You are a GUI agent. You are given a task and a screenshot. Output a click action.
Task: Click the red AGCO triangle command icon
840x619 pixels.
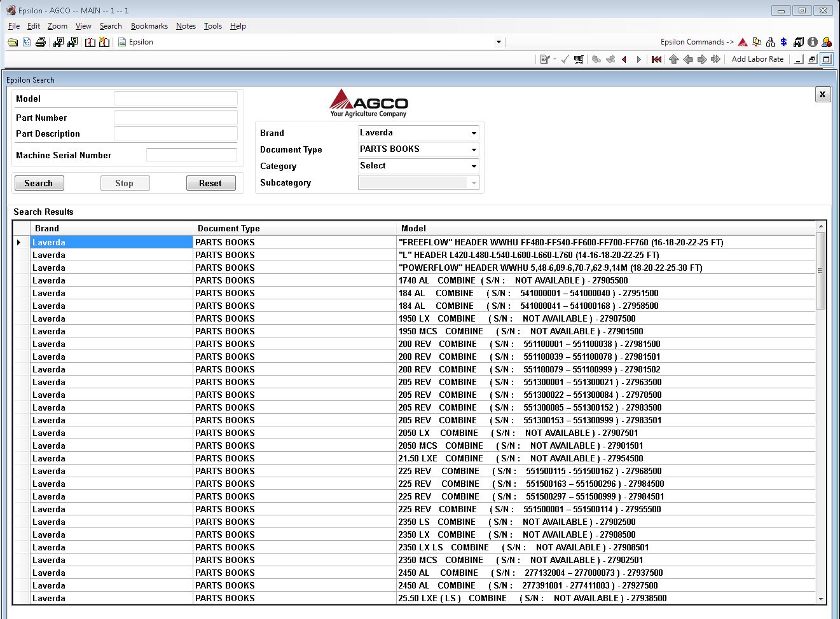coord(743,42)
